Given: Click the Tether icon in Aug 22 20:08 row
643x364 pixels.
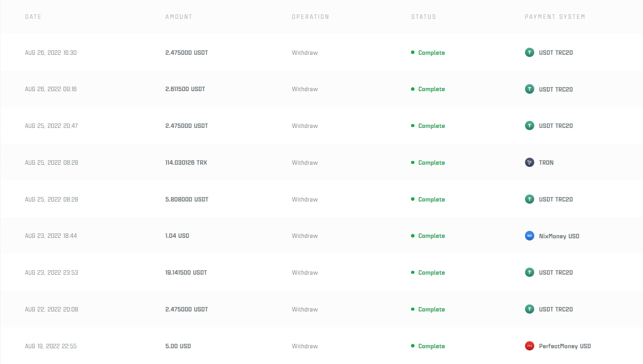Looking at the screenshot, I should coord(529,309).
